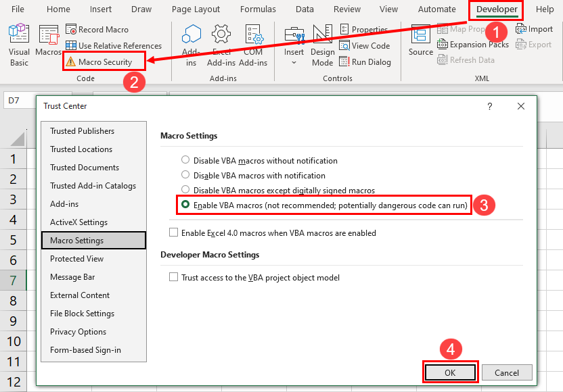Select Disable VBA macros except digitally signed
The width and height of the screenshot is (563, 392).
(x=185, y=189)
